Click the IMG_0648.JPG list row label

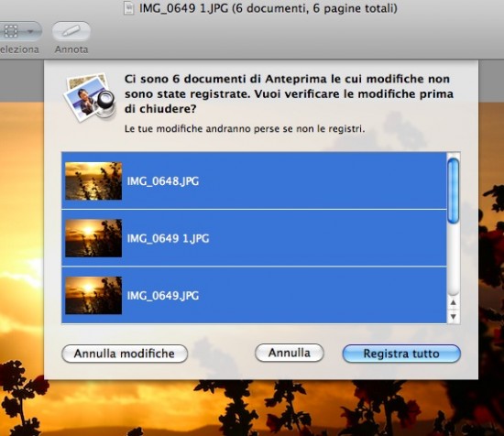point(163,181)
